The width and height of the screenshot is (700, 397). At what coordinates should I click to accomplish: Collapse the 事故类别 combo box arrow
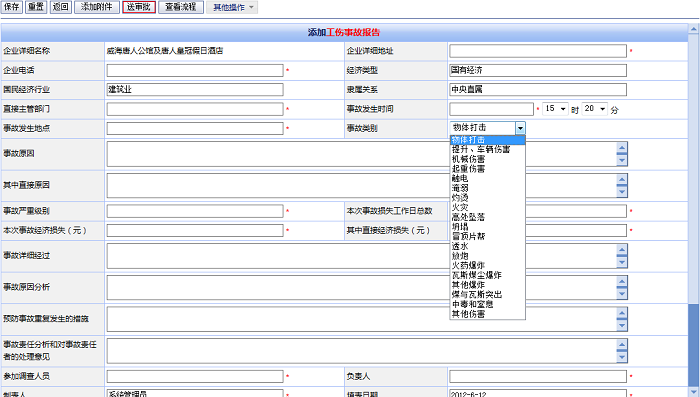(x=520, y=128)
